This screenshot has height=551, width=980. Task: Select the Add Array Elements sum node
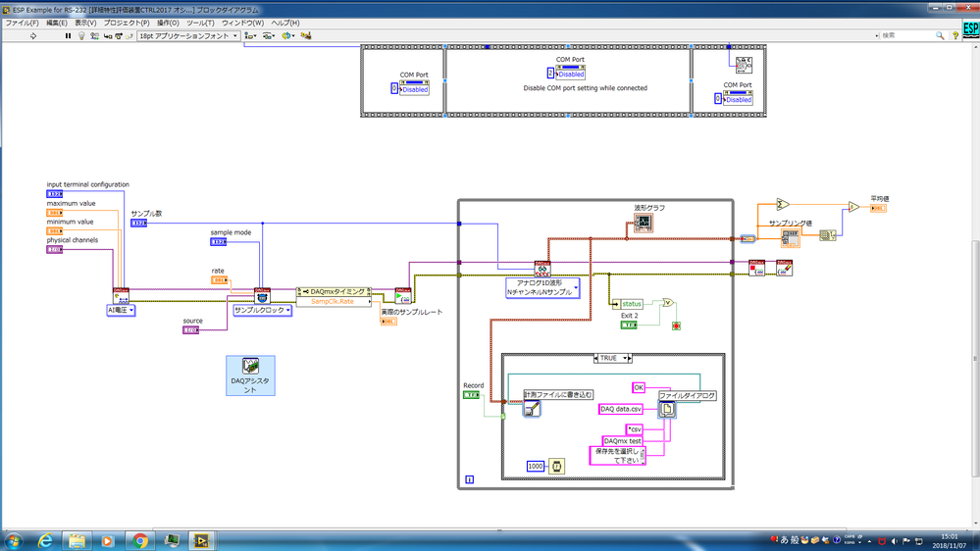point(783,204)
